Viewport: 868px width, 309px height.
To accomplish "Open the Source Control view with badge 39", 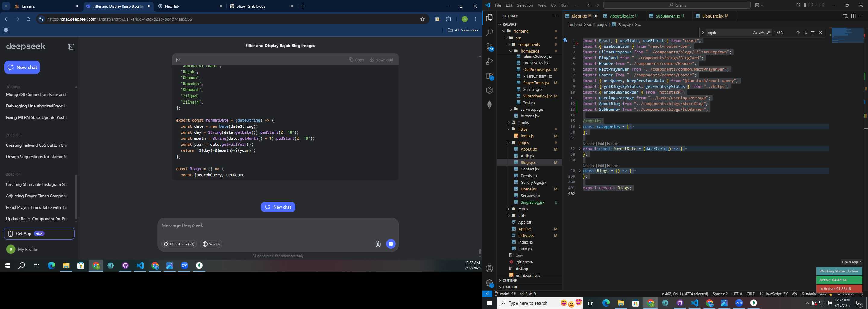I will tap(489, 47).
